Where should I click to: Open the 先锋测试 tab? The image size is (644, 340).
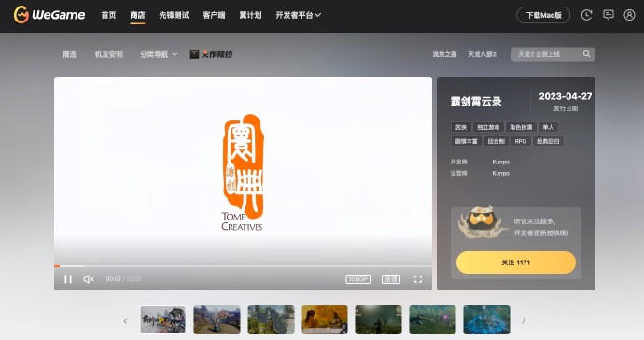(174, 15)
